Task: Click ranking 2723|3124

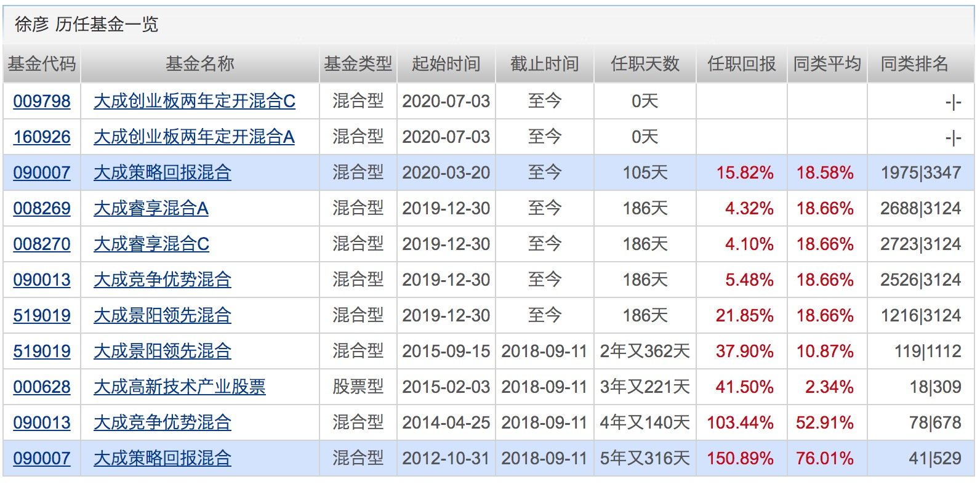Action: (921, 244)
